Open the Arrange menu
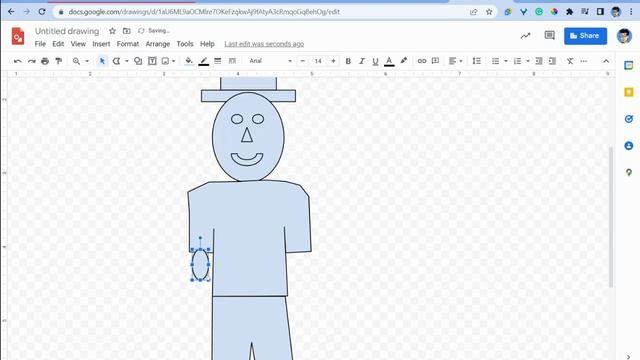The width and height of the screenshot is (640, 360). tap(158, 44)
